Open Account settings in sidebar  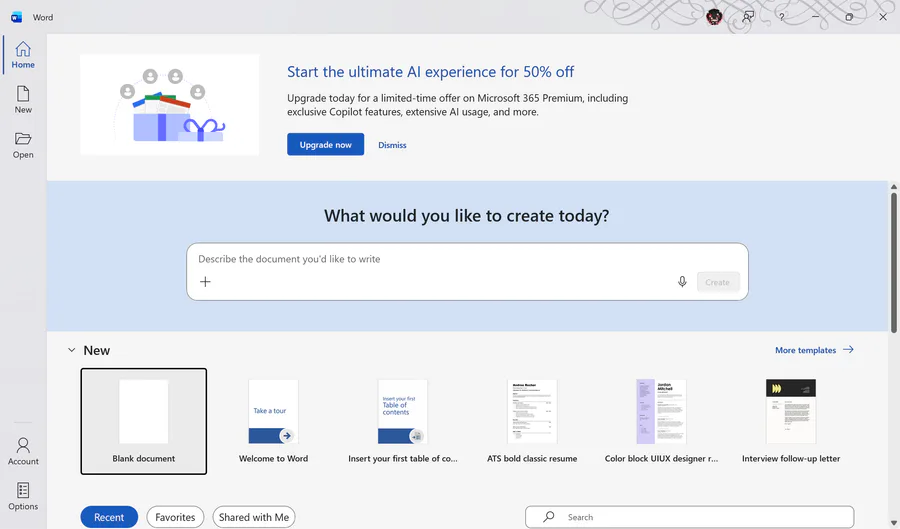(x=23, y=452)
